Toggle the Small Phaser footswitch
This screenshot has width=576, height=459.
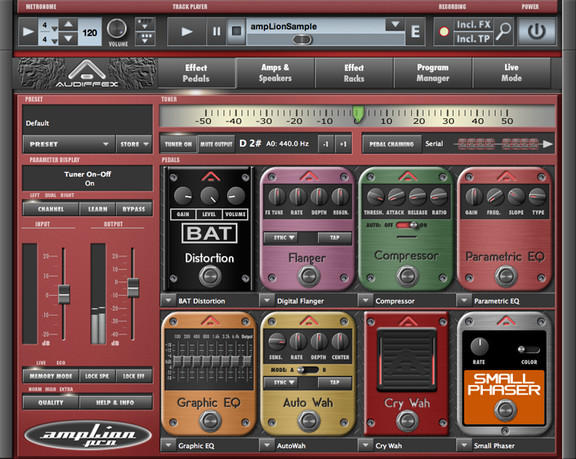(505, 410)
